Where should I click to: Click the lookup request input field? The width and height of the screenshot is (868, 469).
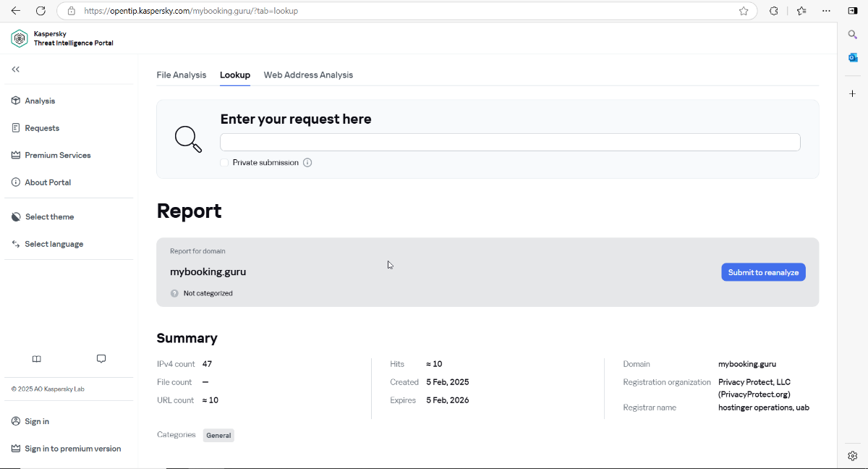[x=510, y=142]
